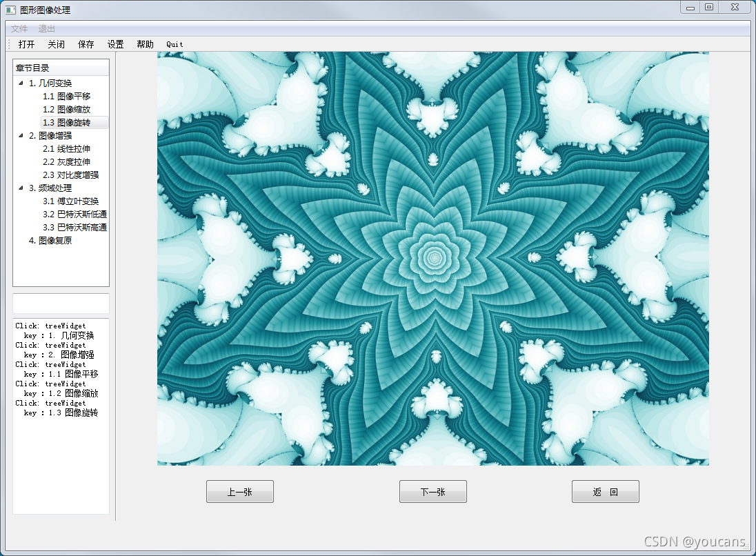
Task: Select tree item 2. 图像增强
Action: pyautogui.click(x=50, y=136)
